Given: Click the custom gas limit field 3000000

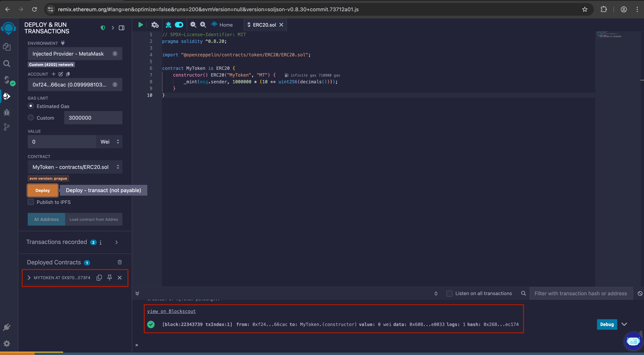Looking at the screenshot, I should (x=93, y=118).
